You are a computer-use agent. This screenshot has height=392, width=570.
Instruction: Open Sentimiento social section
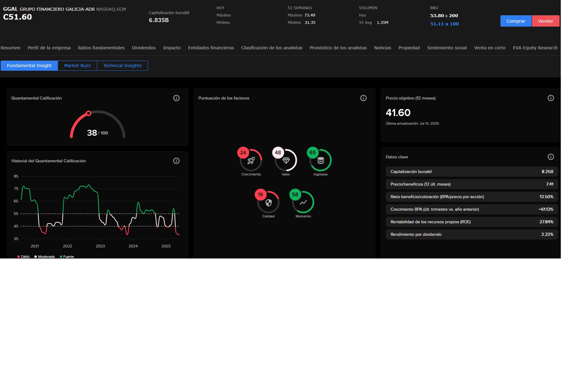click(447, 48)
